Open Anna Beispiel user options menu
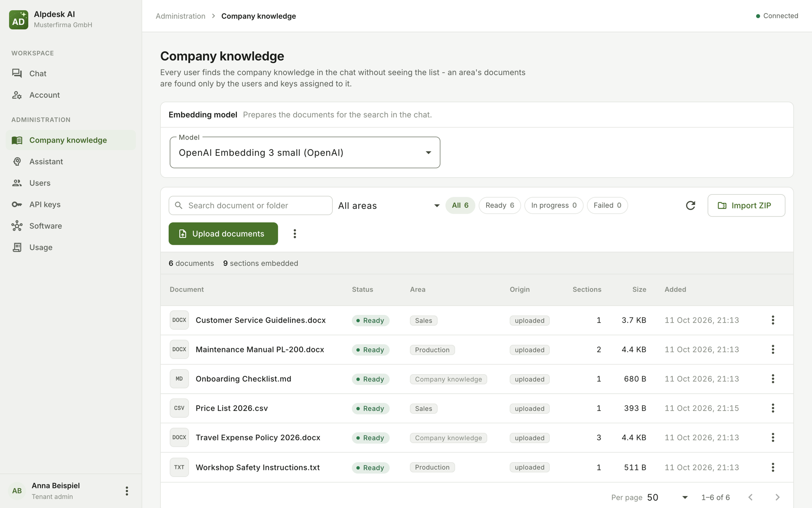Viewport: 812px width, 508px height. (126, 491)
